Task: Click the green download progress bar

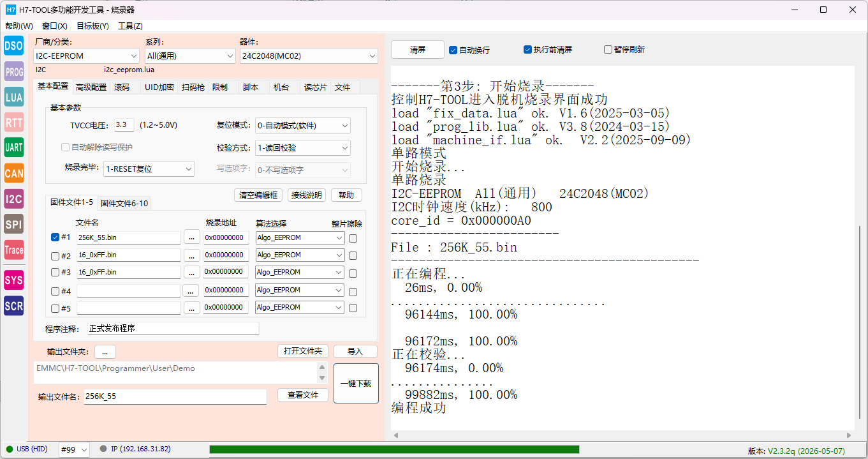Action: (x=394, y=449)
